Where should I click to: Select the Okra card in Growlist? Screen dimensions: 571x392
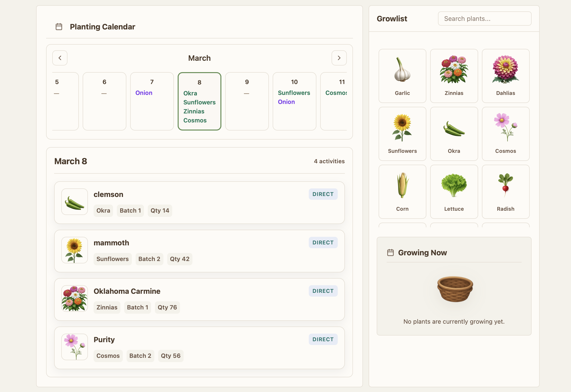454,134
